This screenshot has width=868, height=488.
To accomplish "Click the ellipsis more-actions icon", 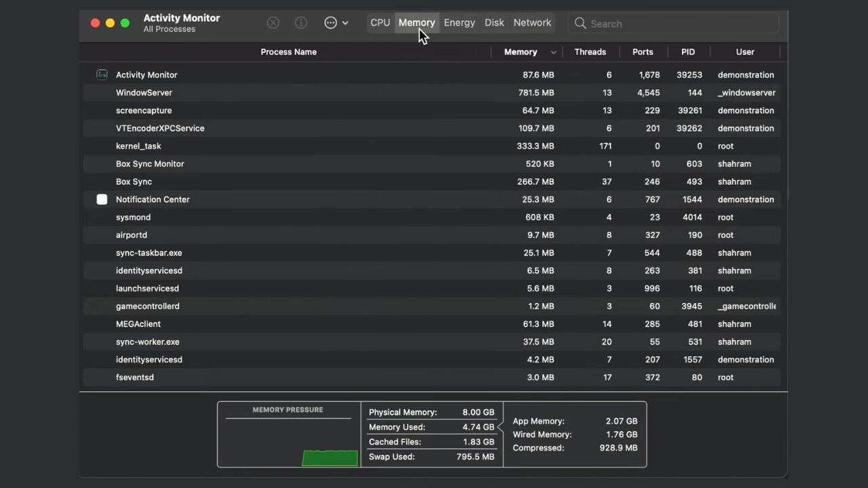I will point(330,23).
